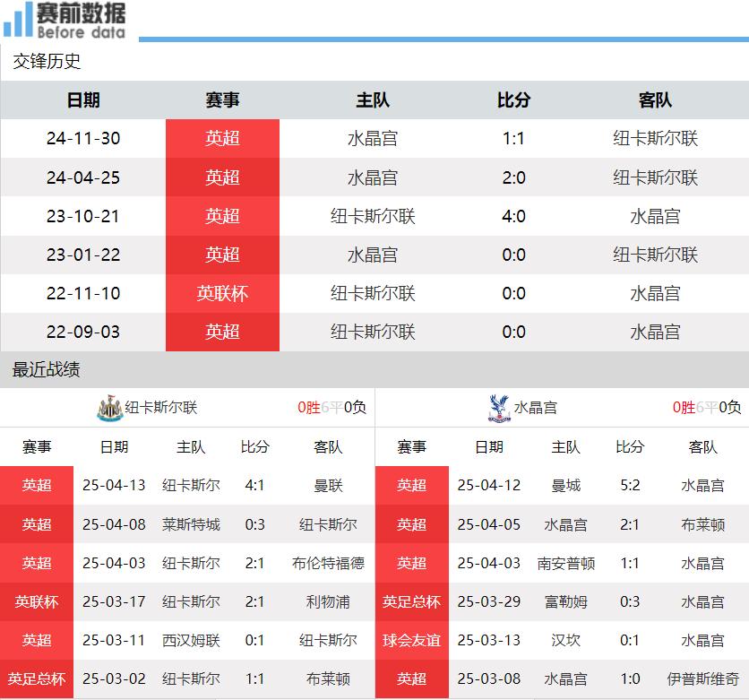Click the Newcastle United crest icon
The image size is (749, 700).
[110, 408]
